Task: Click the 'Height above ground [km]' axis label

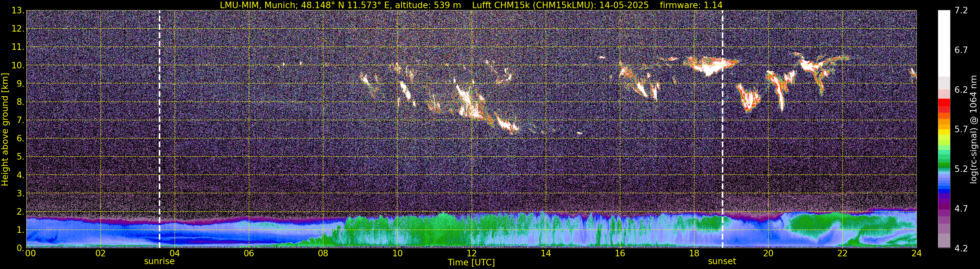Action: 5,130
